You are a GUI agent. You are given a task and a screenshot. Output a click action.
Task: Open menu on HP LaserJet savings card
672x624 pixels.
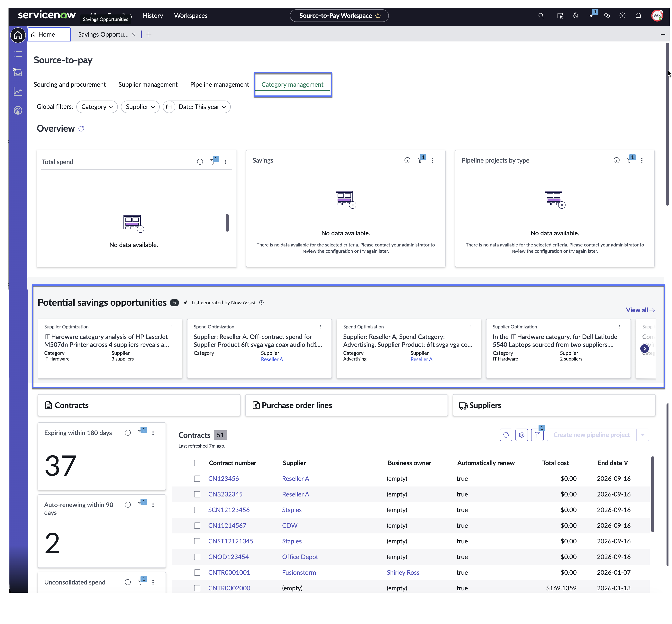[x=171, y=327]
